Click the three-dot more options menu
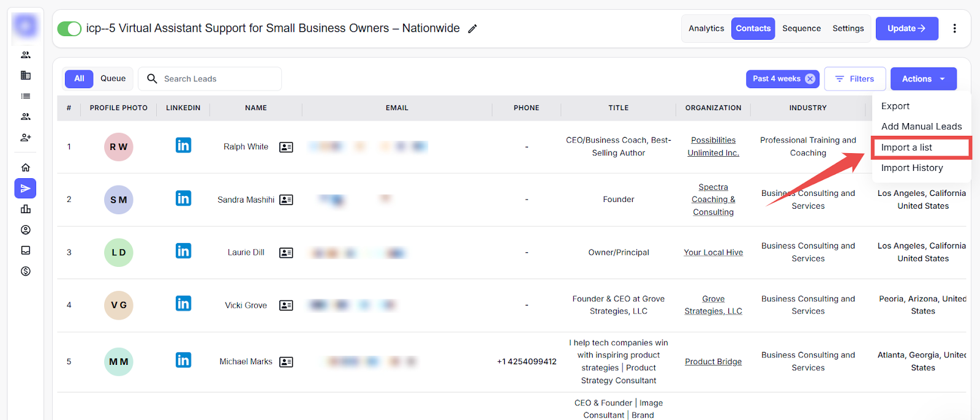Viewport: 980px width, 420px height. click(954, 29)
